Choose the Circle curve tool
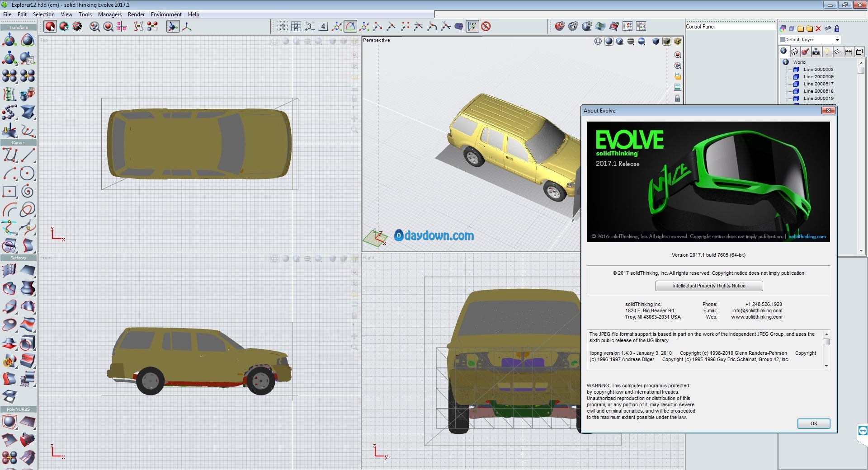The width and height of the screenshot is (868, 470). (x=27, y=174)
